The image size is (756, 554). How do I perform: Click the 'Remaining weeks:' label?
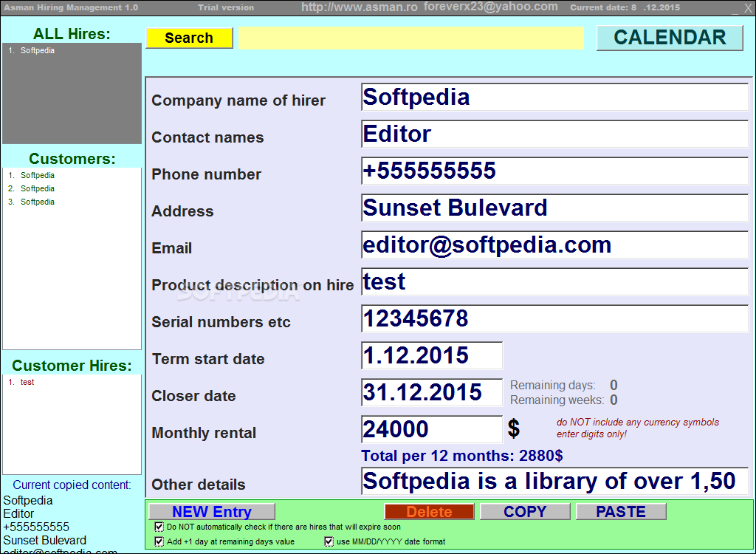tap(557, 400)
